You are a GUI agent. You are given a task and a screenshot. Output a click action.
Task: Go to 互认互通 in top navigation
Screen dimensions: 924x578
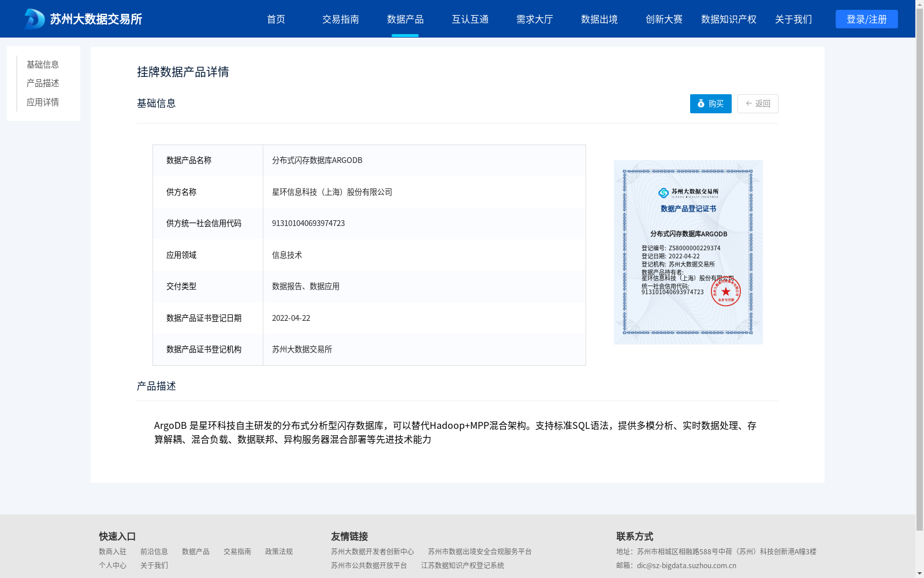click(470, 19)
